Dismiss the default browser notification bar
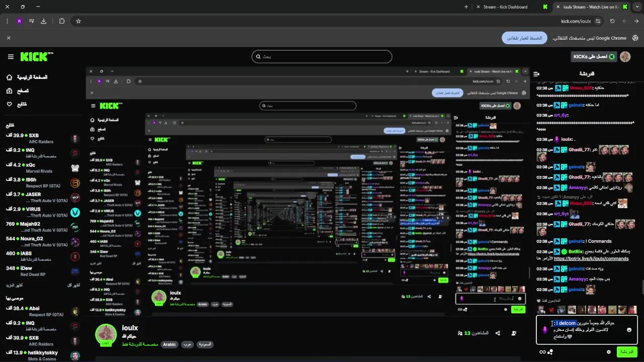 coord(9,38)
